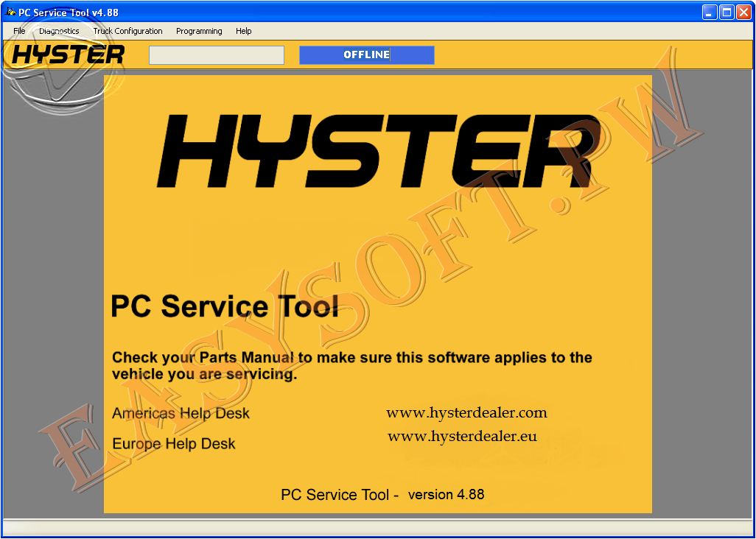This screenshot has width=756, height=539.
Task: Click the 'PC Service Tool v4.88' window title
Action: [x=69, y=13]
